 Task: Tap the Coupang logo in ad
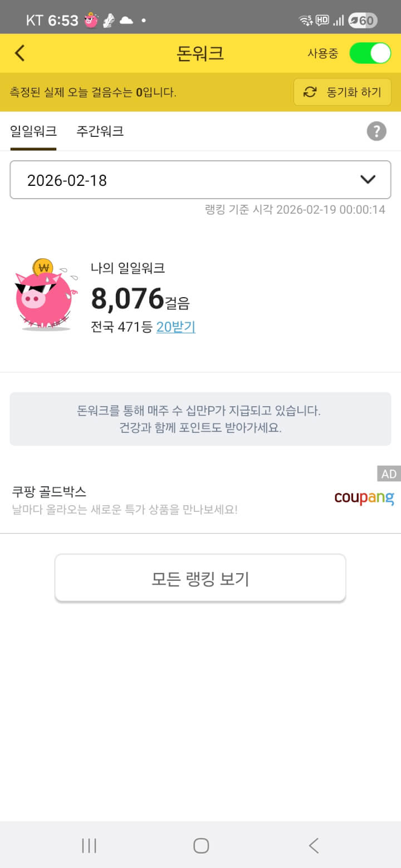pos(364,497)
